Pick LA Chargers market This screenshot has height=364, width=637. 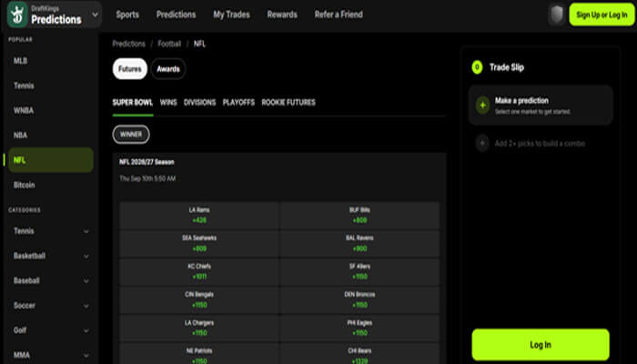pos(199,328)
